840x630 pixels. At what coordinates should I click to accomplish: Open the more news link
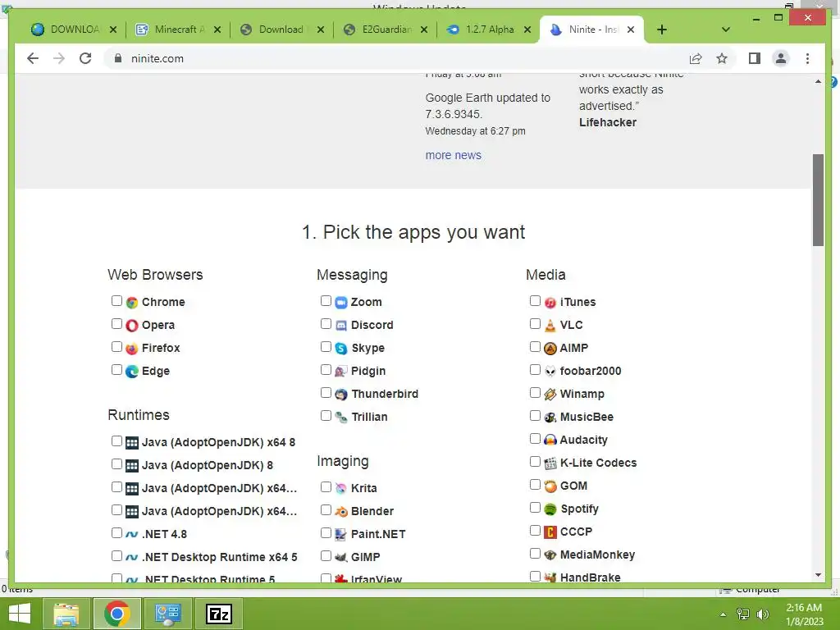(x=453, y=155)
